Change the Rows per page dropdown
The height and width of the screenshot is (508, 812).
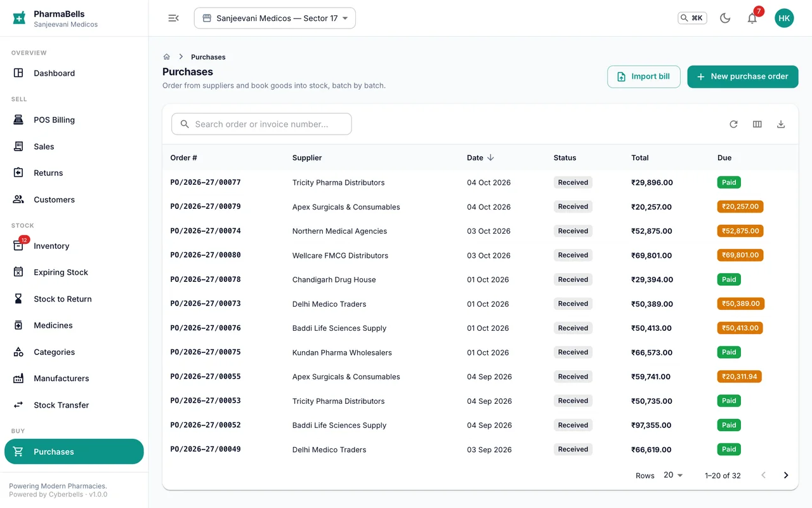[673, 475]
